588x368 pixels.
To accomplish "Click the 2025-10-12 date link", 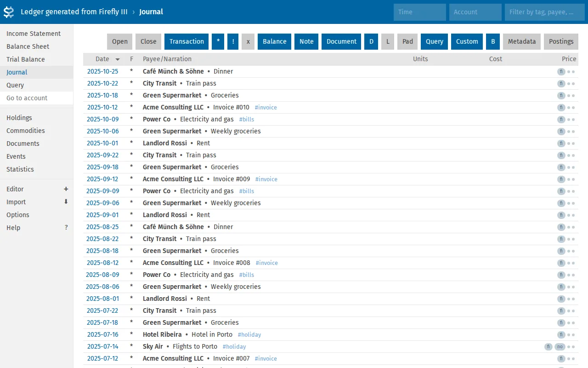I will pos(102,108).
